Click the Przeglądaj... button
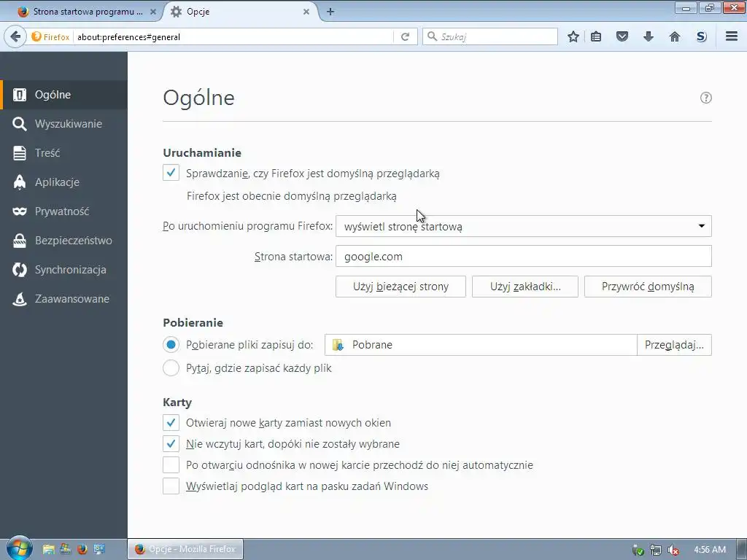This screenshot has height=560, width=747. pyautogui.click(x=674, y=345)
